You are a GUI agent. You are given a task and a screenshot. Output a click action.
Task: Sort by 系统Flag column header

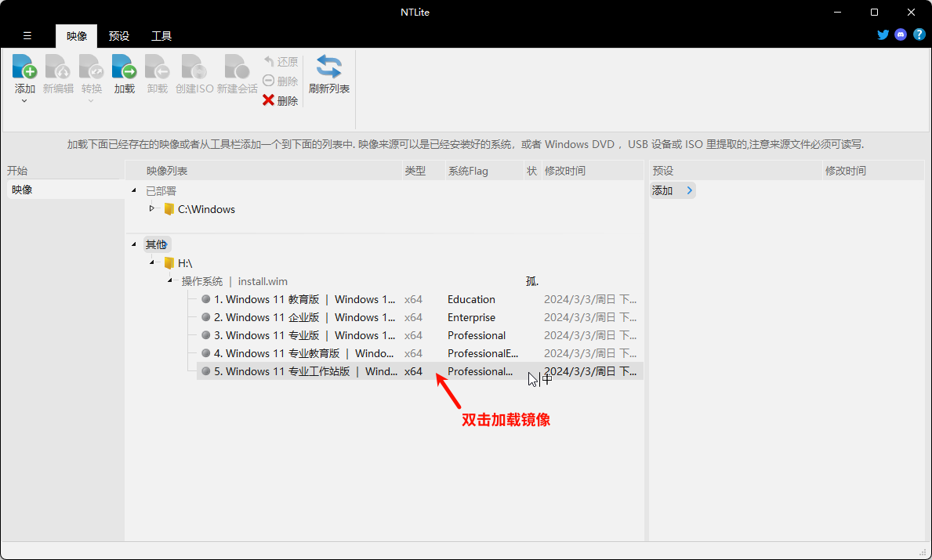click(484, 171)
